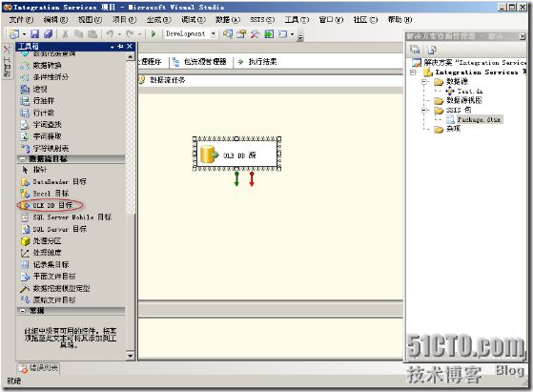
Task: Collapse the 数据源 folder in Solution Explorer
Action: coord(424,82)
